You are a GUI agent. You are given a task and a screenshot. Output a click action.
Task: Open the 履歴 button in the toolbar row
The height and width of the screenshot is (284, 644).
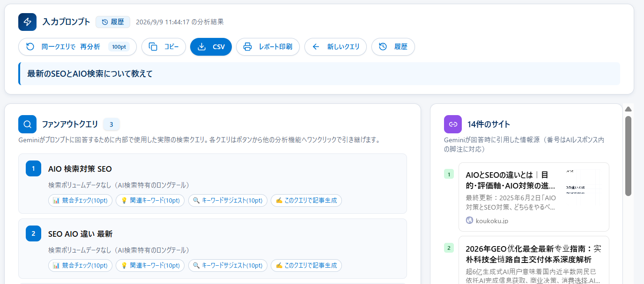click(x=393, y=47)
